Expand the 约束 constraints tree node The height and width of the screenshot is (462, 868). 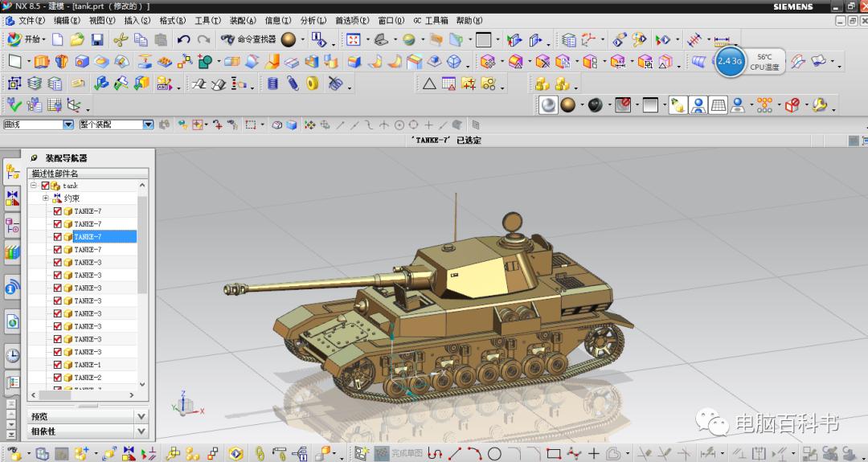click(x=46, y=198)
